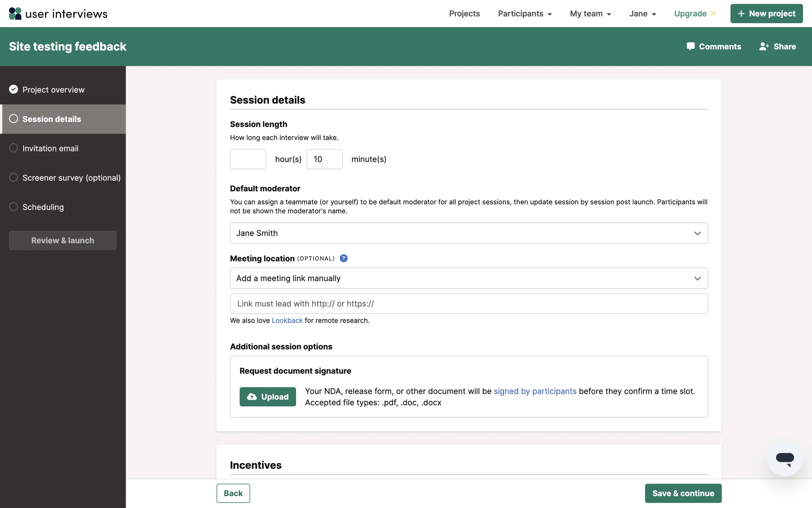This screenshot has width=812, height=508.
Task: Click the Meeting location help question mark
Action: (343, 258)
